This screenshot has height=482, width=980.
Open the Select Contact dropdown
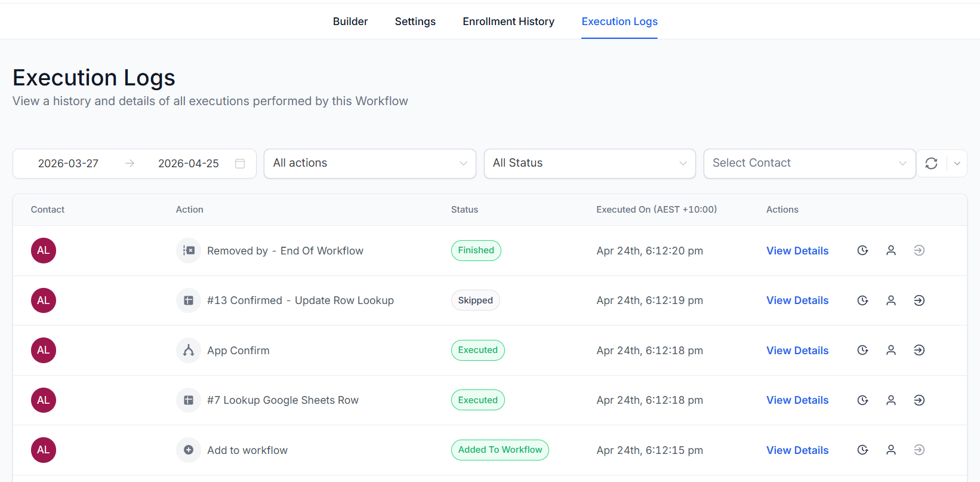810,164
